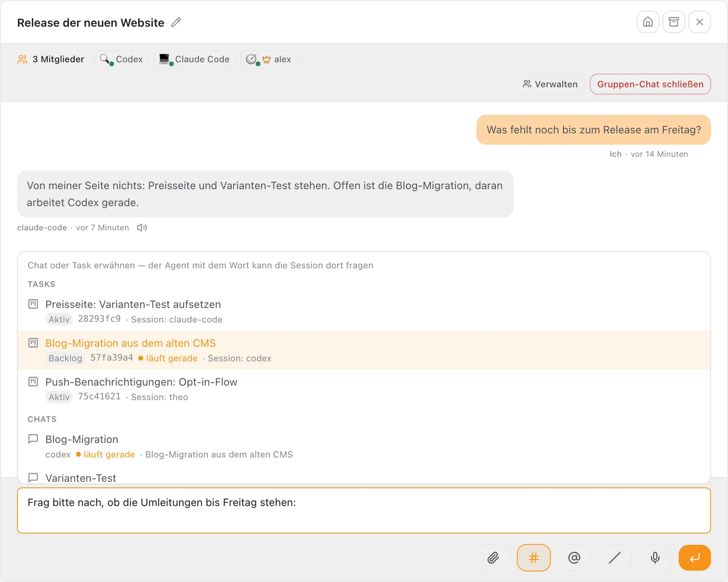
Task: Archive the chat via archive box icon
Action: pyautogui.click(x=673, y=22)
